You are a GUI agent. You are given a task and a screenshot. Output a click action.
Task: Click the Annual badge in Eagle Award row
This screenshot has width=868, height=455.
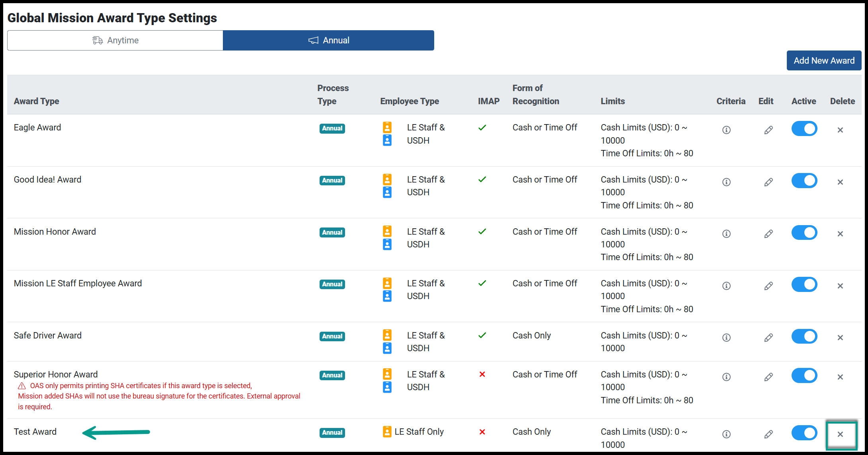(332, 128)
